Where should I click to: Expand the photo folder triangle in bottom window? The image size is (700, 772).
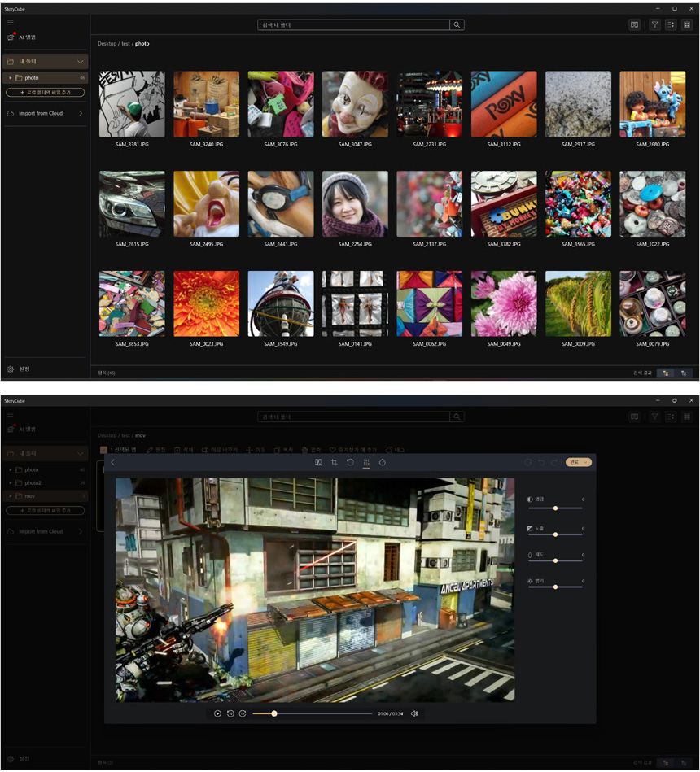(11, 469)
